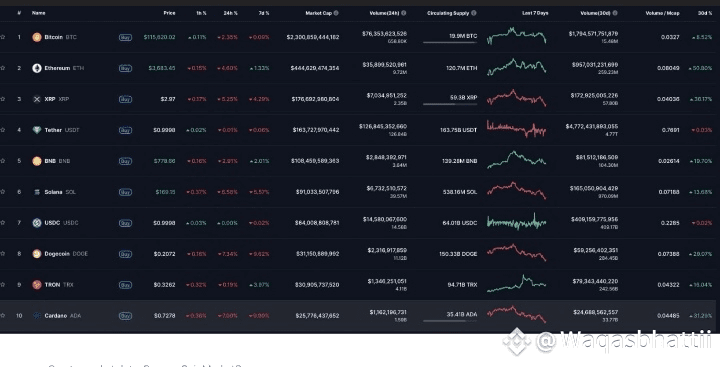Toggle the watchlist star for Solana

click(3, 192)
